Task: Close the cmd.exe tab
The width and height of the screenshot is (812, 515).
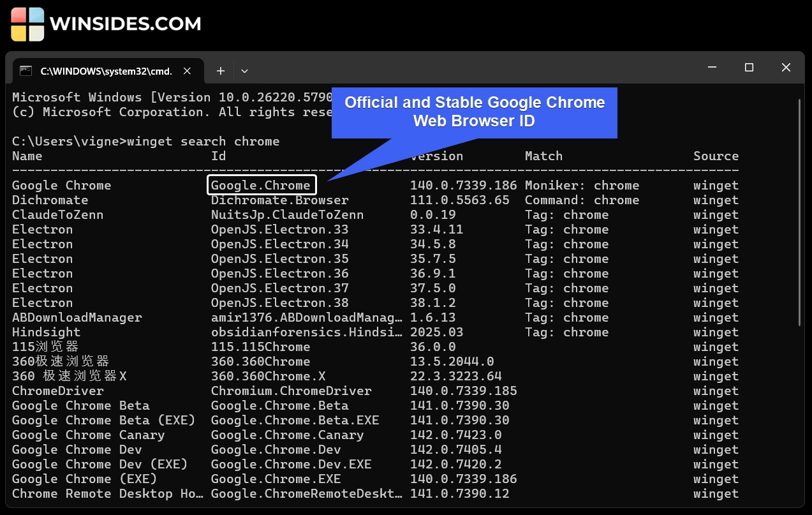Action: click(188, 71)
